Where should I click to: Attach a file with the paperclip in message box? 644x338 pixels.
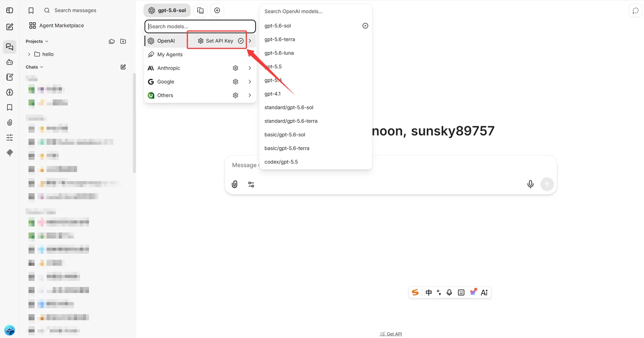[x=235, y=184]
